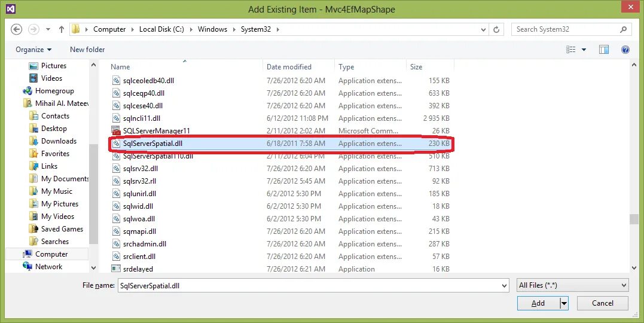This screenshot has height=323, width=644.
Task: Select the sqlncli11.dll file icon
Action: 116,118
